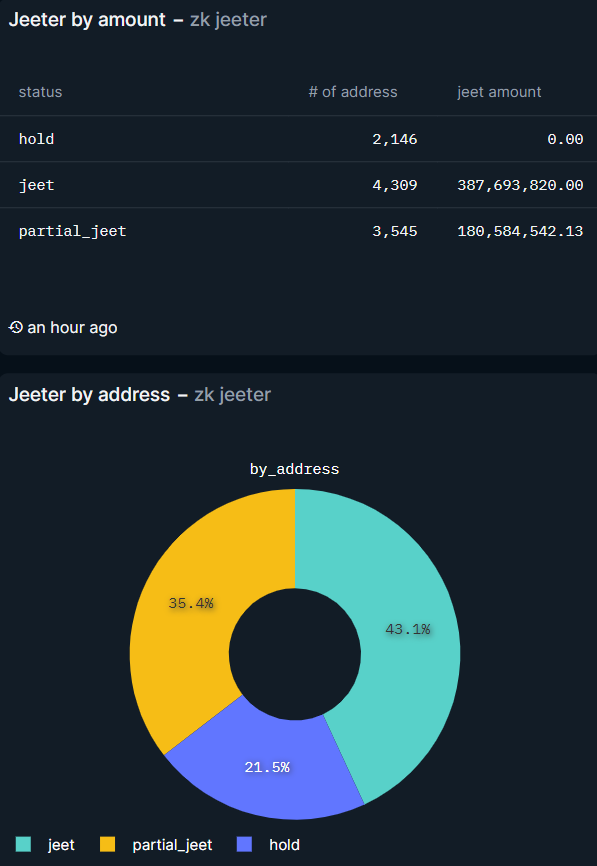This screenshot has height=866, width=597.
Task: Sort table by '# of address' header
Action: tap(353, 92)
